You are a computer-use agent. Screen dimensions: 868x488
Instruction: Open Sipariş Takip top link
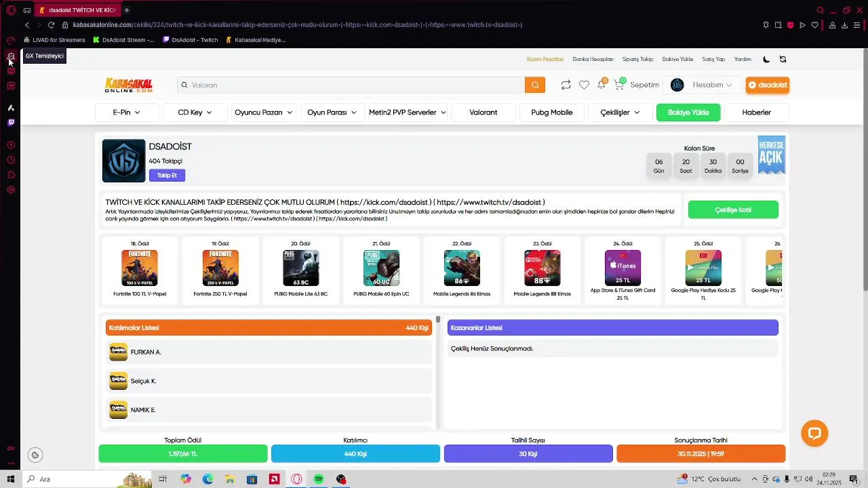[x=637, y=59]
